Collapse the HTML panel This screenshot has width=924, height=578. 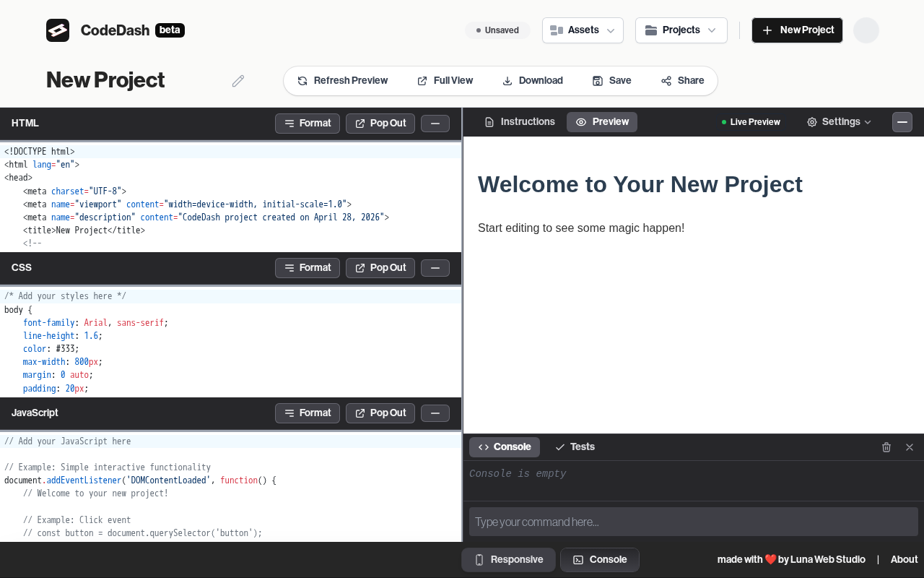[x=435, y=124]
